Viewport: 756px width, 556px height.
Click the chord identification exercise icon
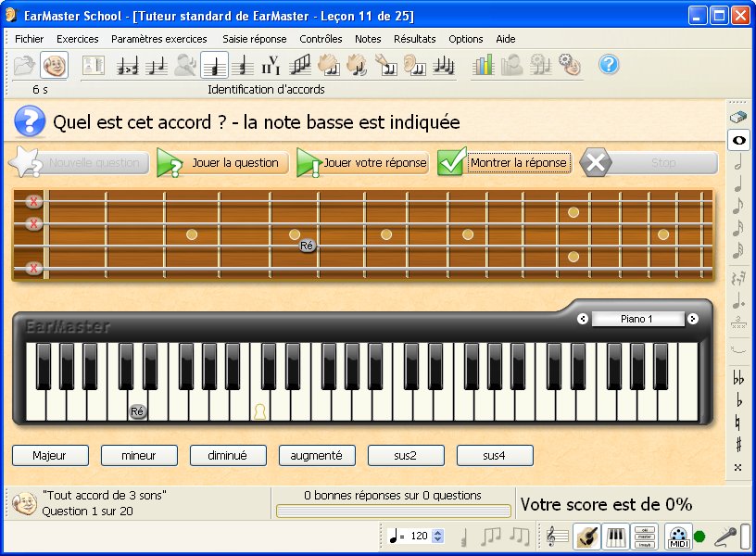tap(215, 65)
